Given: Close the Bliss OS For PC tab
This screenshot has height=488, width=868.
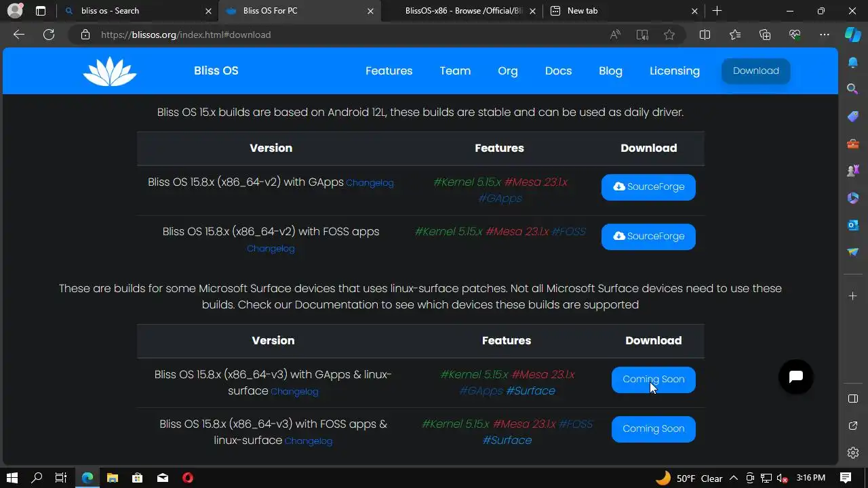Looking at the screenshot, I should [x=370, y=11].
